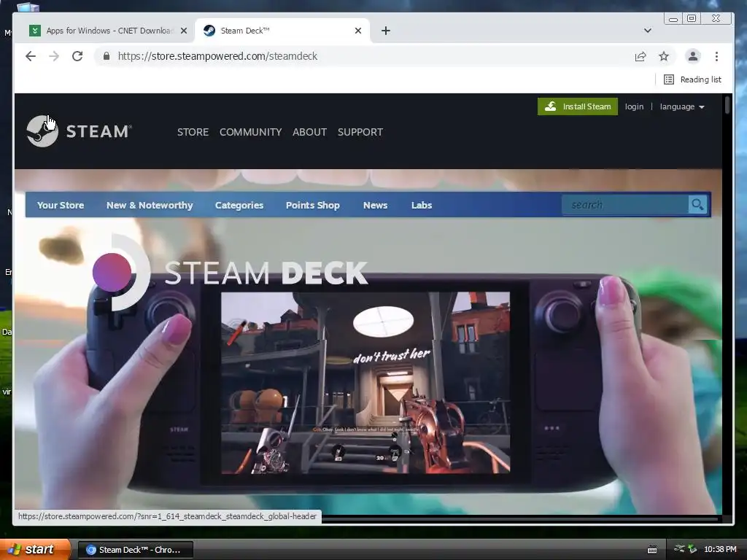Share this page using the share icon

coord(640,56)
